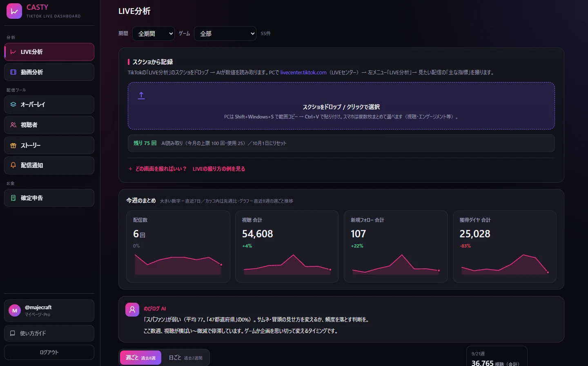Viewport: 588px width, 366px height.
Task: Open ストーリー in the sidebar
Action: pos(49,145)
